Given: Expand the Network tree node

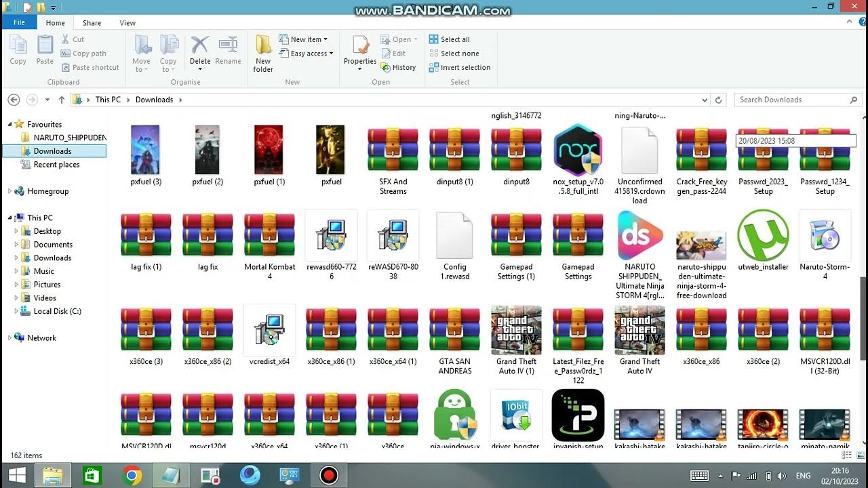Looking at the screenshot, I should click(10, 338).
